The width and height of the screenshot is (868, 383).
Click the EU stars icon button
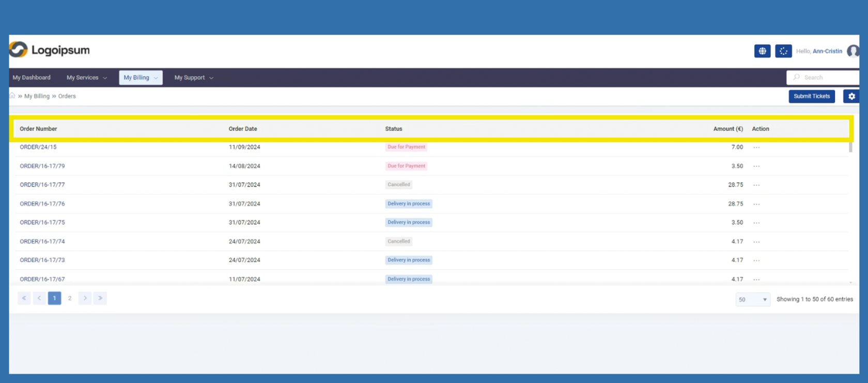click(783, 51)
